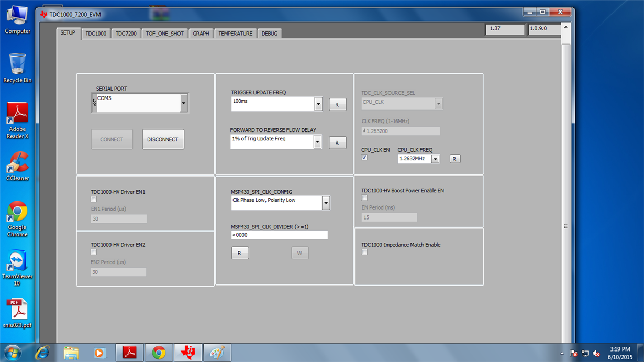Click the CONNECT button
The height and width of the screenshot is (362, 644).
(112, 139)
